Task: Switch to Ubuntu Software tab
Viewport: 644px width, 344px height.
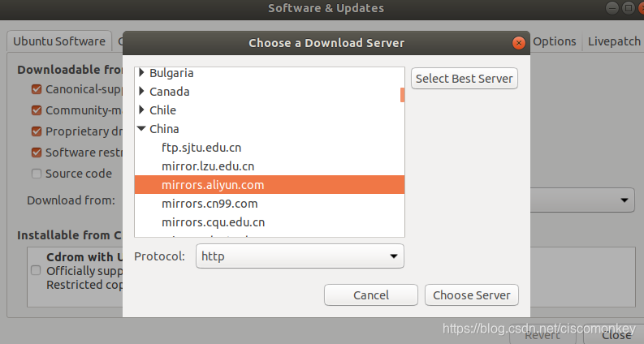Action: (x=59, y=41)
